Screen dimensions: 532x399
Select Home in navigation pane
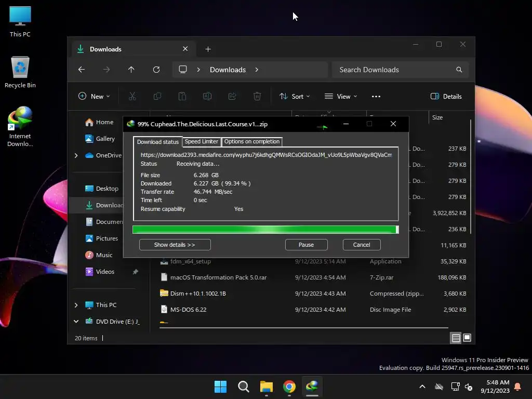click(x=99, y=122)
